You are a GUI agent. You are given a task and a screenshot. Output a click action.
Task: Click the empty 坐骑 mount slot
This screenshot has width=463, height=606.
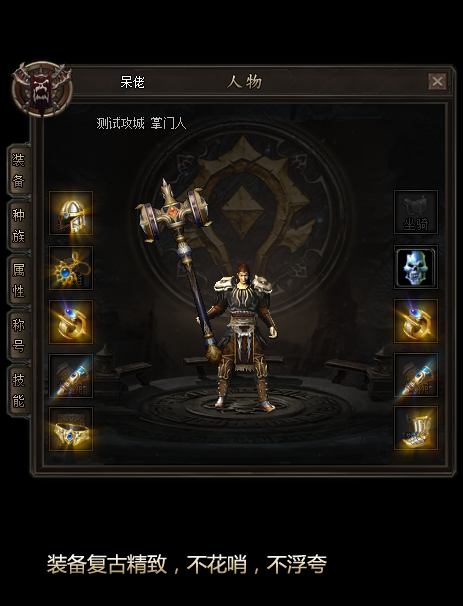coord(416,212)
